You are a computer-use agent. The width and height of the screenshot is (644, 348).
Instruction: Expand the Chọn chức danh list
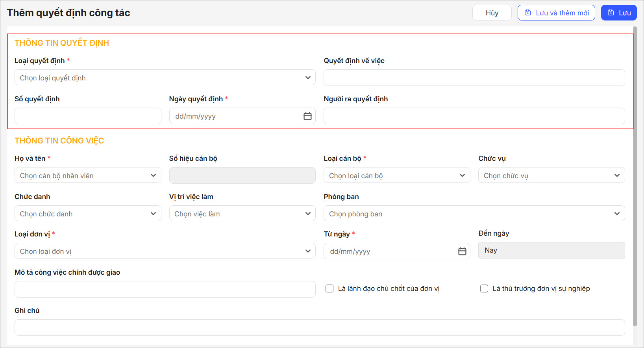88,214
